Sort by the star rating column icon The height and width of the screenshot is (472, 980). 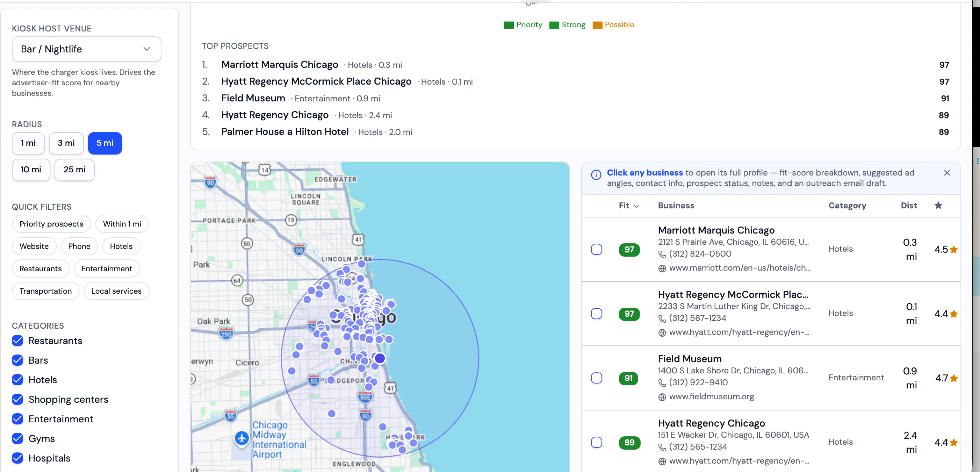pyautogui.click(x=938, y=206)
